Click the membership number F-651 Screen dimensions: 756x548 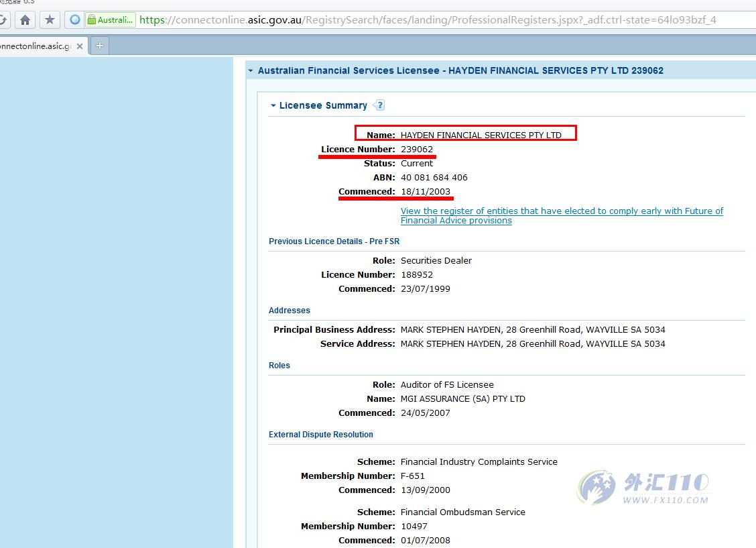pyautogui.click(x=413, y=476)
